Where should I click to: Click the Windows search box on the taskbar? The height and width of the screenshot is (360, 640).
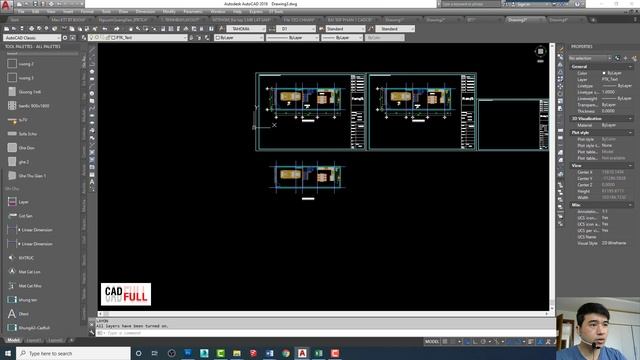point(73,353)
